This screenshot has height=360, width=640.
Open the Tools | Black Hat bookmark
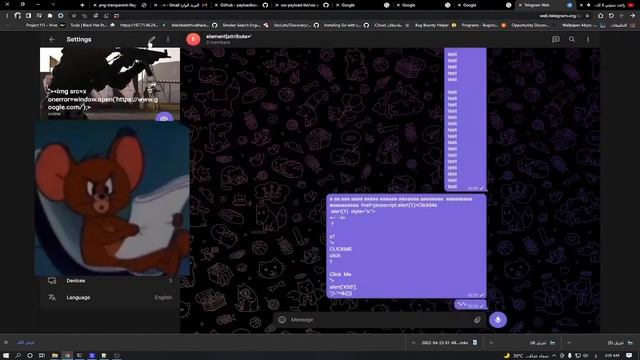(x=92, y=25)
